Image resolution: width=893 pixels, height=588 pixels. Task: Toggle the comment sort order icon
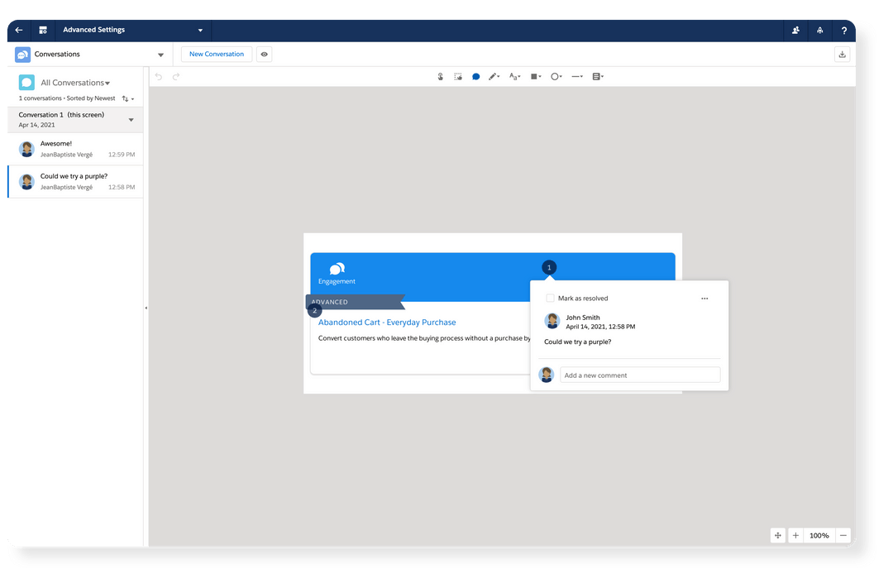tap(127, 98)
